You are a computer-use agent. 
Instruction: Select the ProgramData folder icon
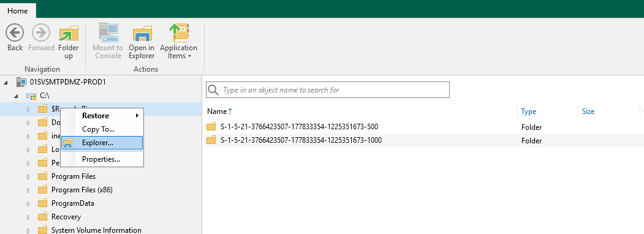click(x=43, y=203)
